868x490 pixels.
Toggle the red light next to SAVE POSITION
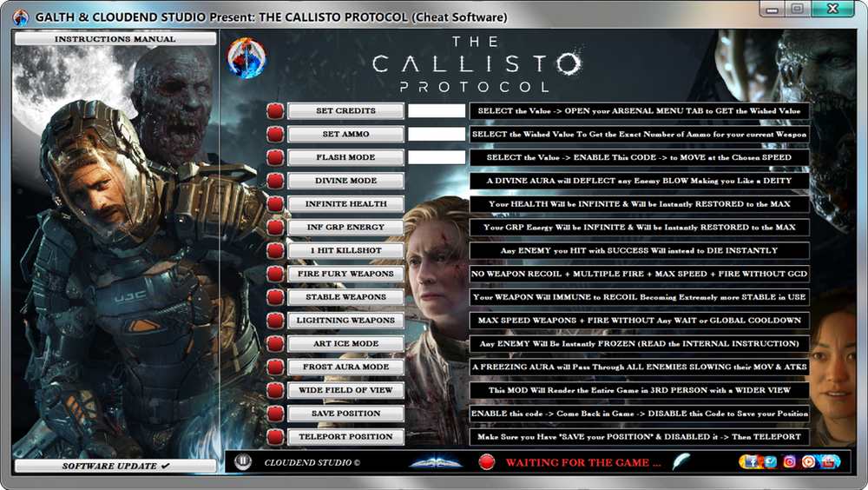click(x=275, y=414)
